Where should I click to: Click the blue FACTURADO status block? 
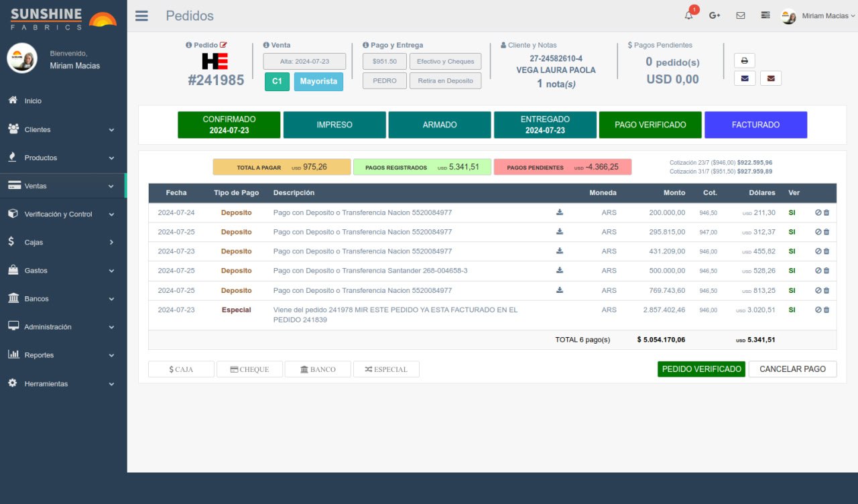[755, 125]
